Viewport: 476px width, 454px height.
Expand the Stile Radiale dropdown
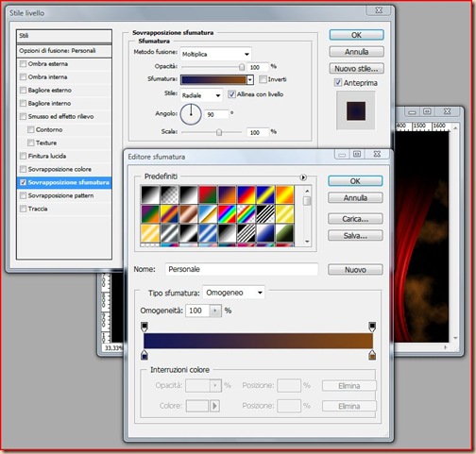201,95
